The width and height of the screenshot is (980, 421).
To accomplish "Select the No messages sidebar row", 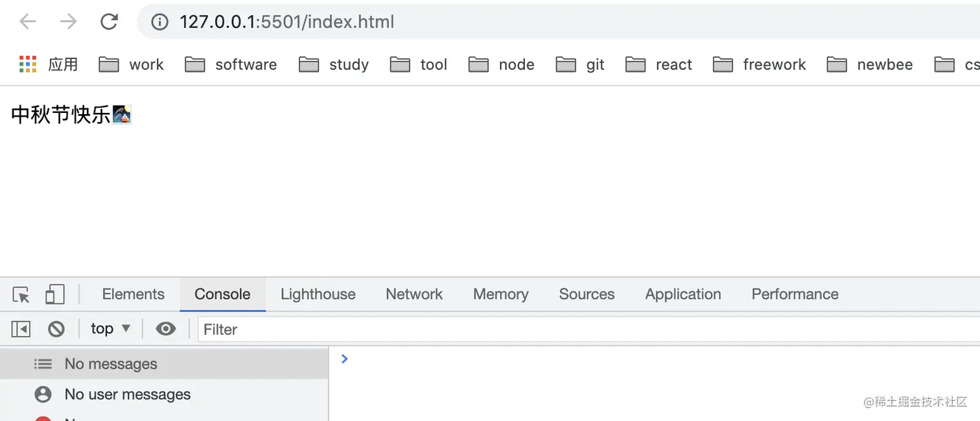I will (x=165, y=364).
